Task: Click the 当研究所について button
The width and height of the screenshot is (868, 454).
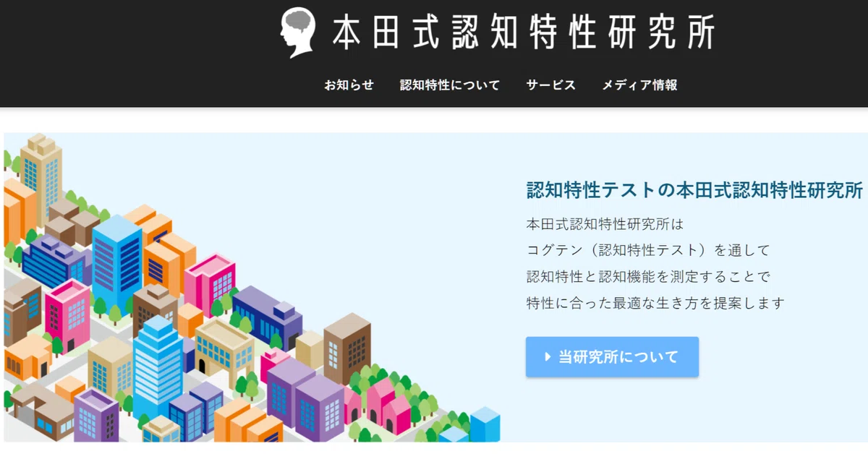Action: 612,356
